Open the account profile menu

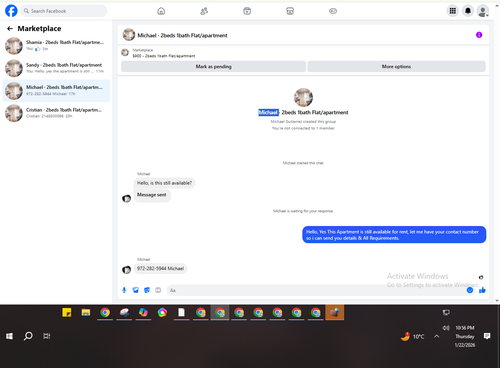pos(483,11)
